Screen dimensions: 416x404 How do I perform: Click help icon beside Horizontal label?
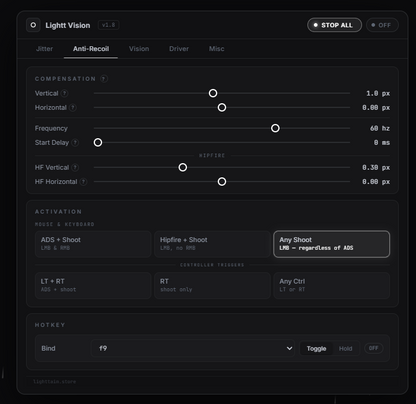pyautogui.click(x=73, y=108)
